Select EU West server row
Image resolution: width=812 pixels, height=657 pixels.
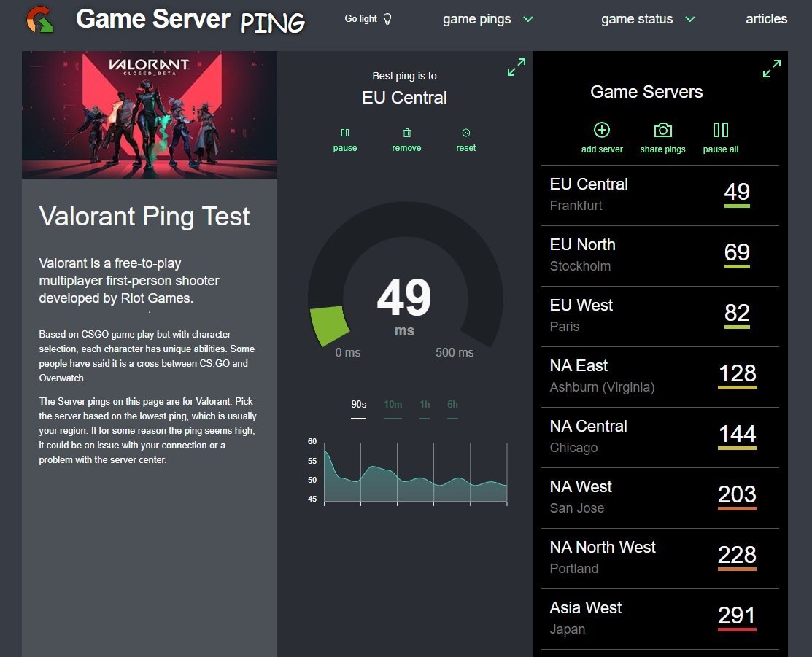tap(660, 316)
